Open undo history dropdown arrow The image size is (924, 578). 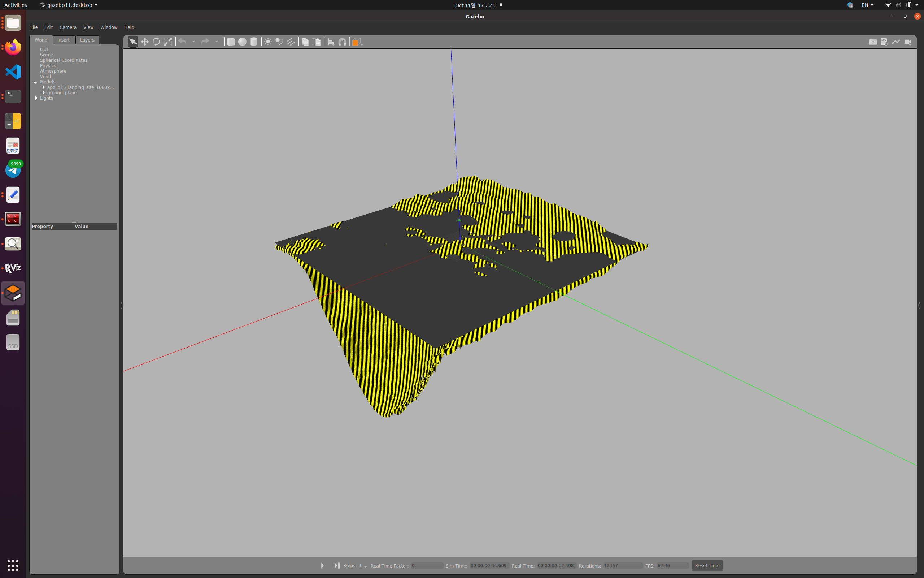[193, 42]
